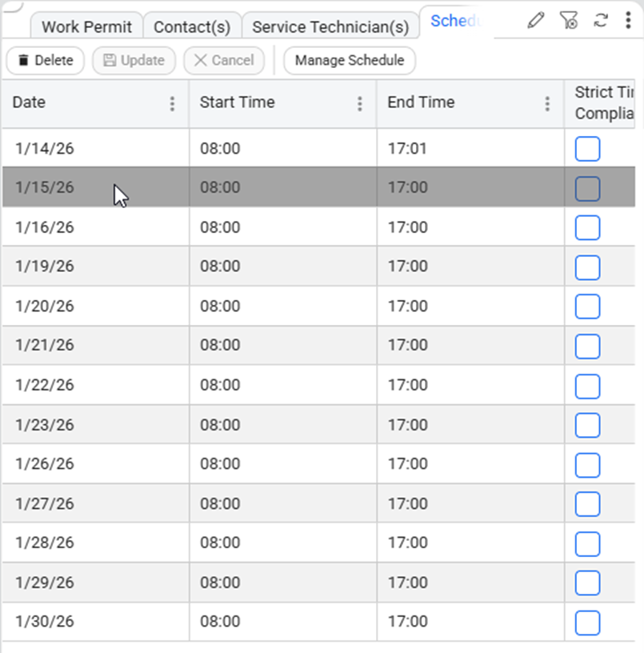Check Strict Time Compliance for 1/14/26
Viewport: 644px width, 653px height.
click(587, 149)
